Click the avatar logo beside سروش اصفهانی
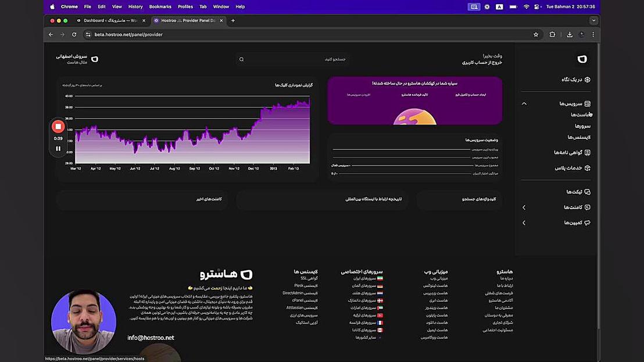This screenshot has width=644, height=362. pos(95,59)
